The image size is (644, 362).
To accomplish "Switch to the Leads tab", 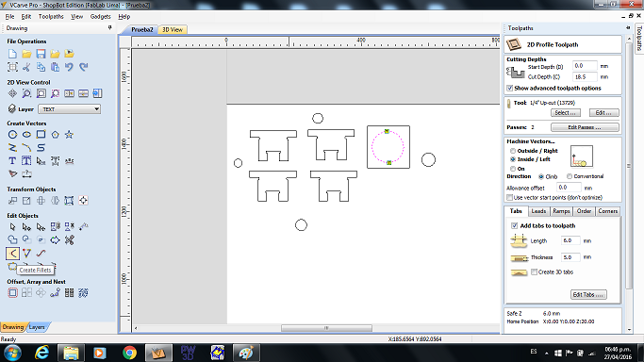I will 538,211.
